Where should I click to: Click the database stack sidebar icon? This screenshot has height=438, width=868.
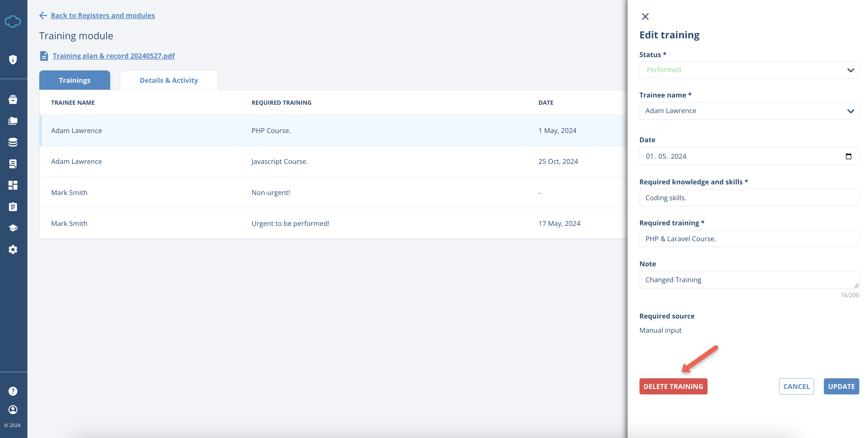tap(13, 142)
